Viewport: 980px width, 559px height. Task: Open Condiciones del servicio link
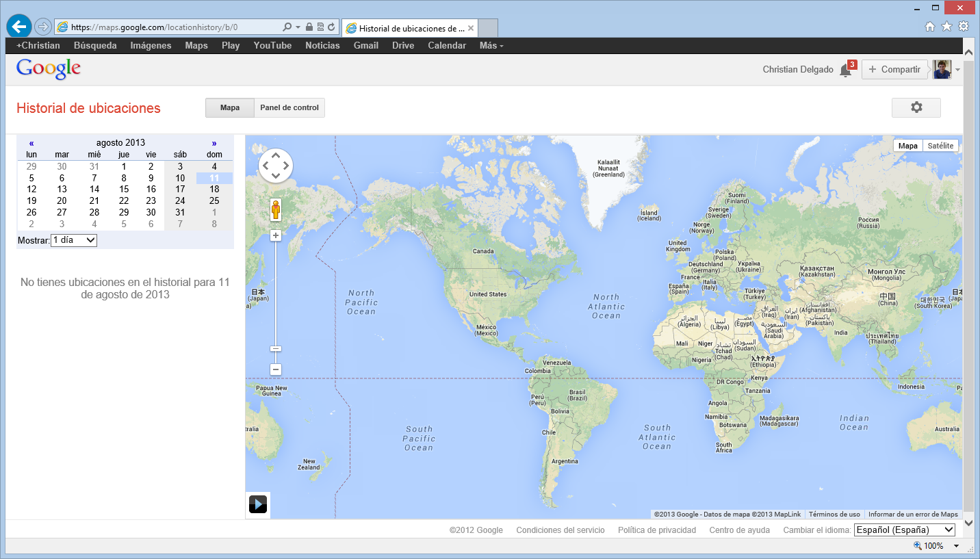click(560, 530)
